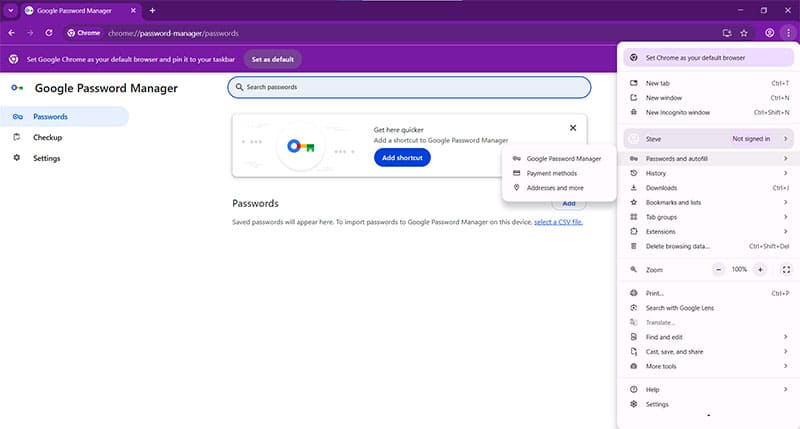Viewport: 800px width, 429px height.
Task: Expand the Help submenu
Action: click(708, 390)
